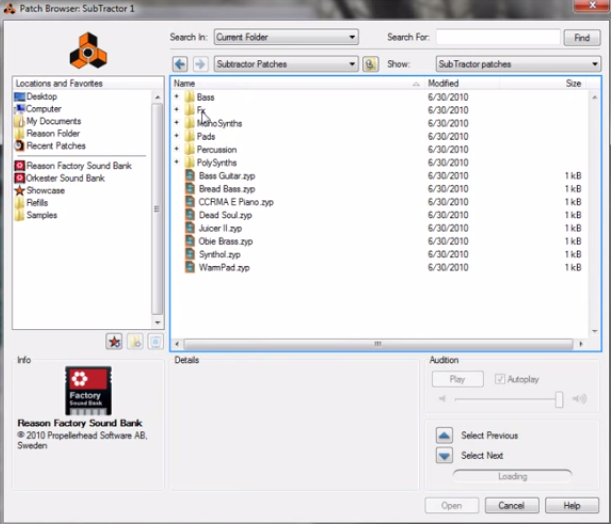Expand the PolySynths folder
The width and height of the screenshot is (611, 524).
177,162
